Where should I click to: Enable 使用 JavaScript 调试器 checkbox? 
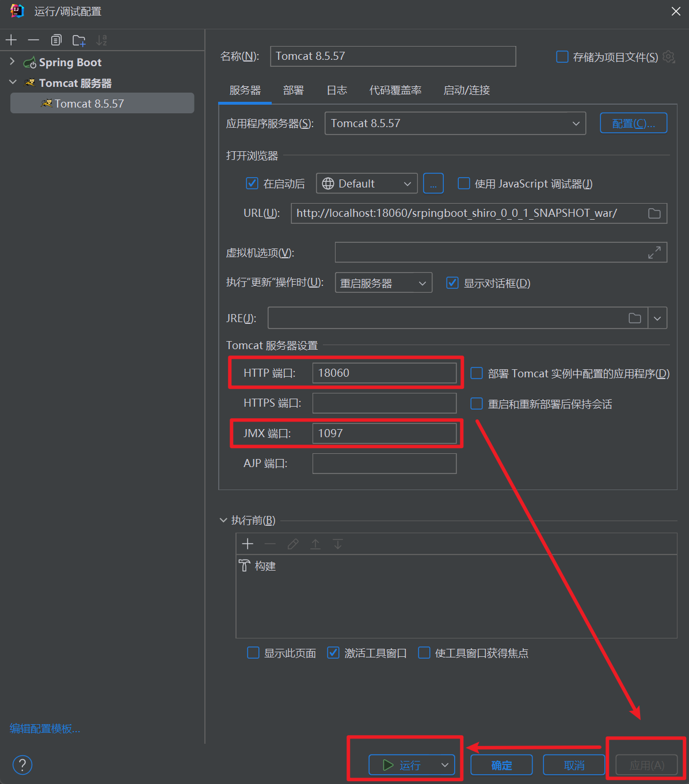pyautogui.click(x=463, y=183)
